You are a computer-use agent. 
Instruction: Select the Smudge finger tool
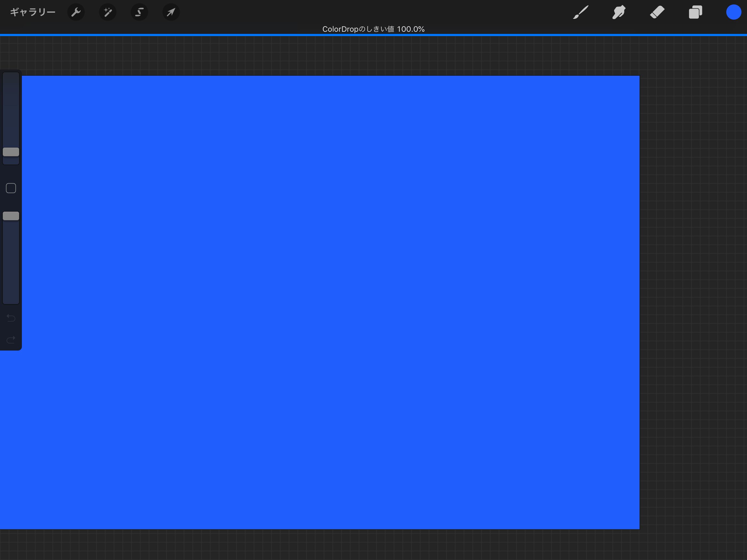pyautogui.click(x=619, y=12)
